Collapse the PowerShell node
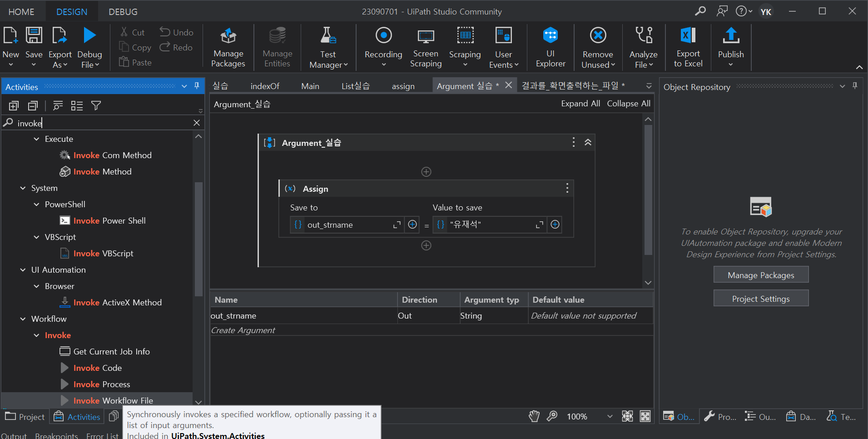868x439 pixels. point(36,205)
